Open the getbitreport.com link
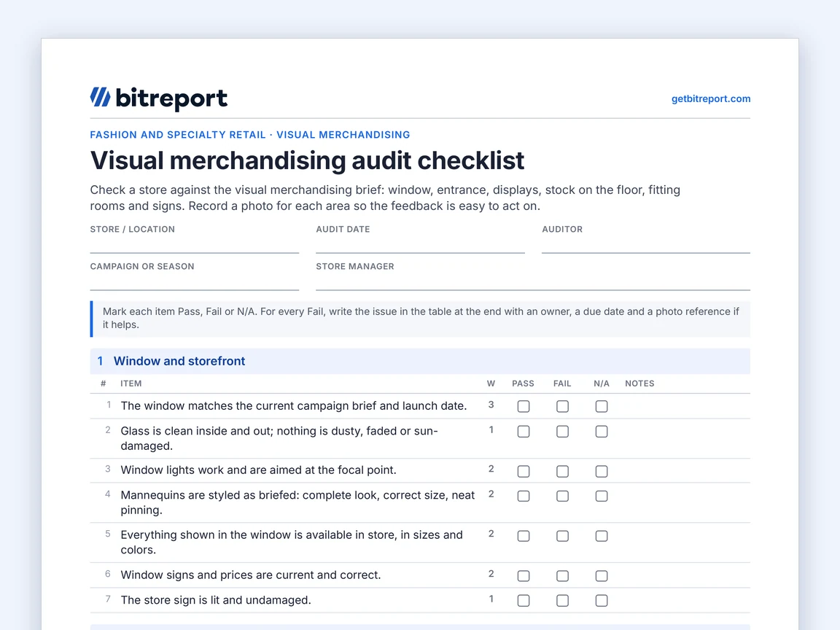Screen dimensions: 840x630 coord(710,98)
